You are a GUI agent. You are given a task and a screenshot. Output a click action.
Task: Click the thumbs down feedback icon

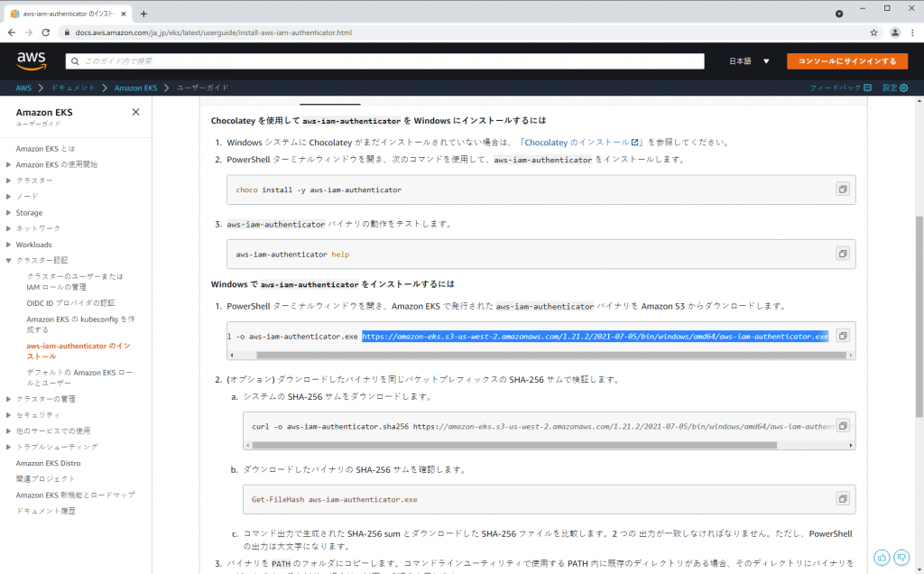click(x=901, y=558)
